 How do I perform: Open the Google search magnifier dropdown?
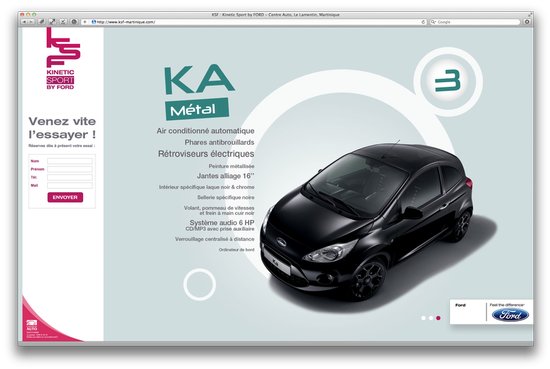(434, 22)
